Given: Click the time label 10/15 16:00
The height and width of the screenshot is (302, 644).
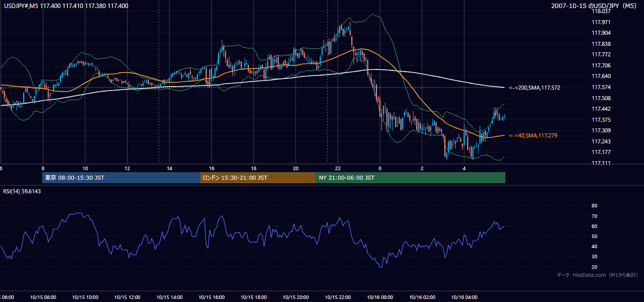Looking at the screenshot, I should click(211, 297).
